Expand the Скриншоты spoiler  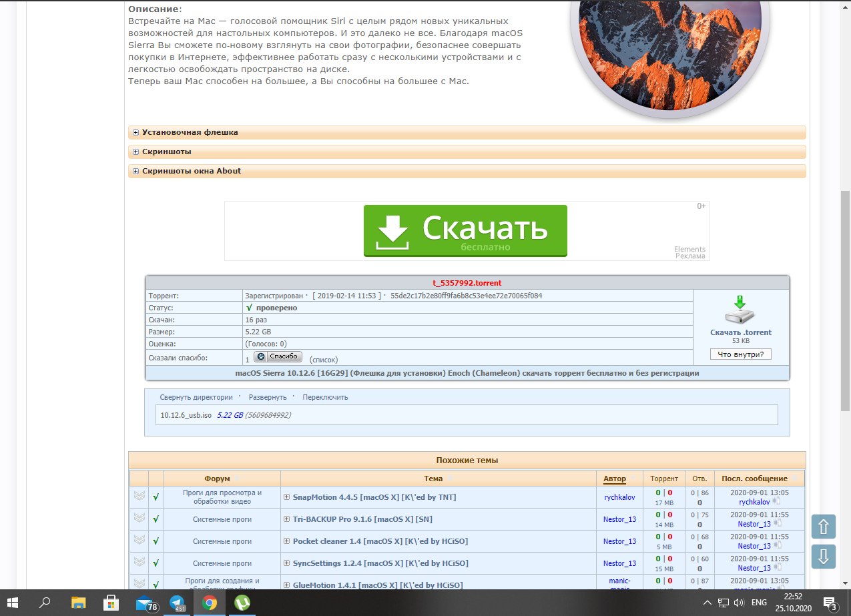135,151
